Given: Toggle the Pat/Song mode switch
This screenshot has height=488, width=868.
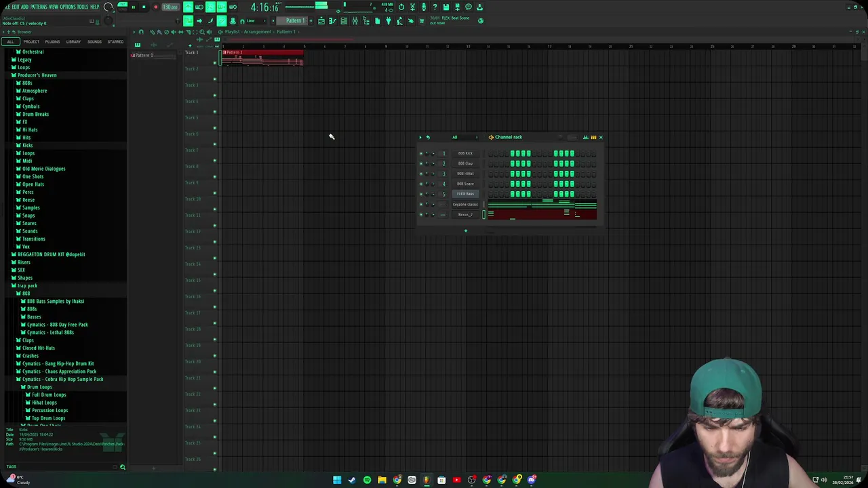Looking at the screenshot, I should [123, 7].
